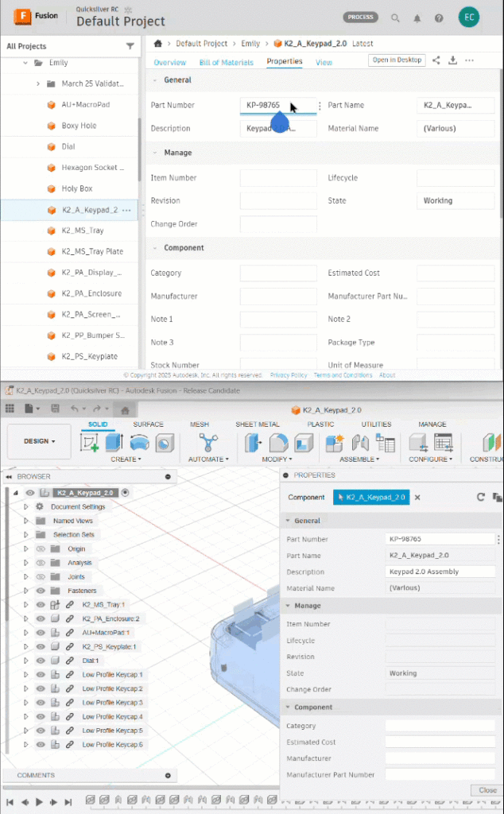
Task: Select the Revolve tool icon
Action: 140,443
